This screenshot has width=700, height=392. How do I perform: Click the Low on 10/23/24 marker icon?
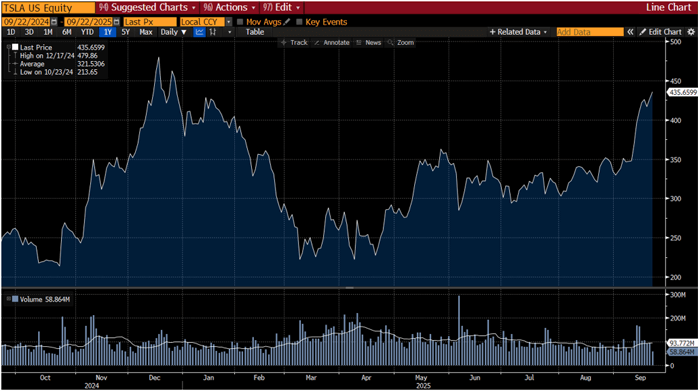point(15,72)
